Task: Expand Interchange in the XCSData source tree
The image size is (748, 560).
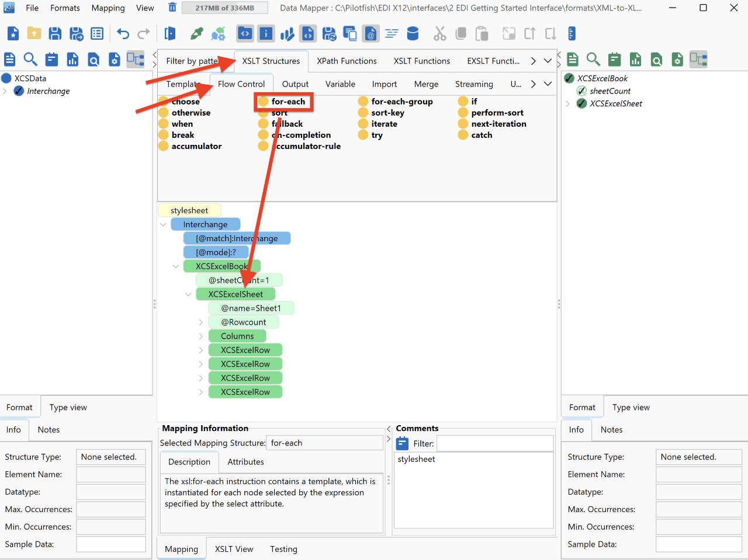Action: click(5, 91)
